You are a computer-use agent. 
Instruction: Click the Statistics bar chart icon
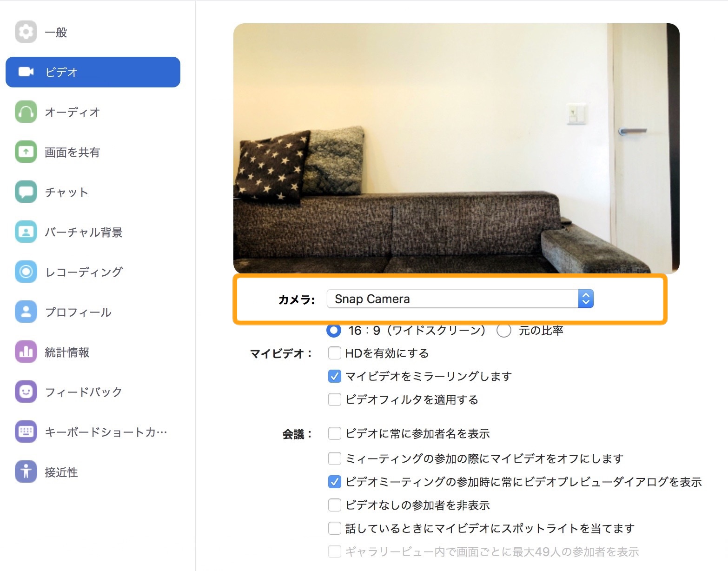[x=26, y=352]
